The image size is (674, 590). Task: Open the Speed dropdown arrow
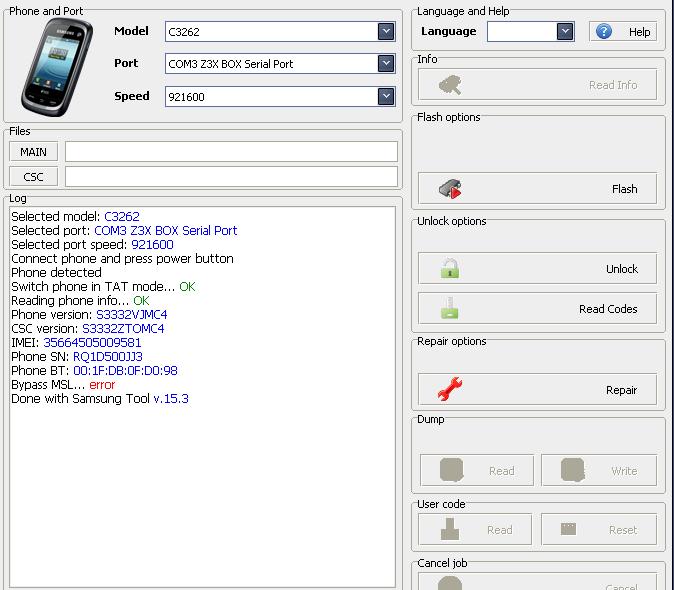[386, 96]
